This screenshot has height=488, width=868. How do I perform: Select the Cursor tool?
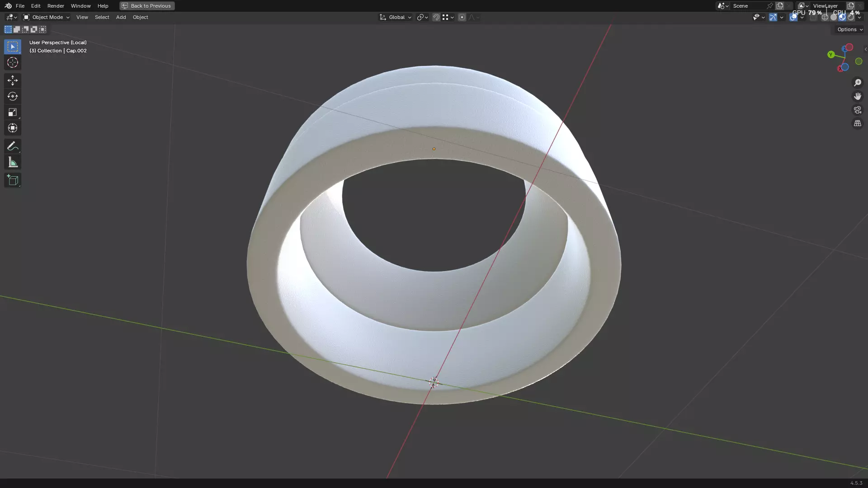12,62
